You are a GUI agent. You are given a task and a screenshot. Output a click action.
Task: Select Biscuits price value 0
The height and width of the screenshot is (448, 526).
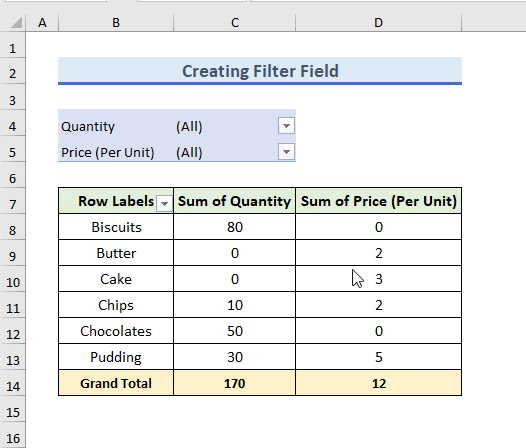pos(378,227)
